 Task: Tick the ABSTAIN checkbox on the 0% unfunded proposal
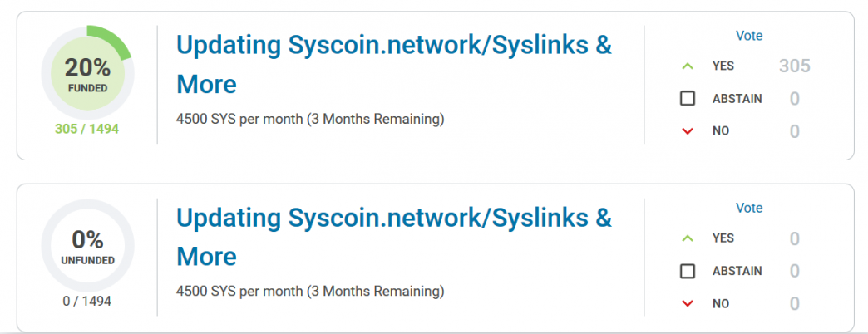click(x=688, y=271)
